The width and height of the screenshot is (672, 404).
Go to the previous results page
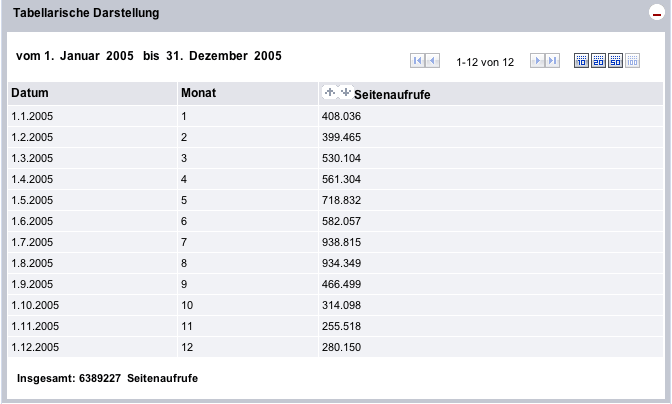click(x=432, y=61)
